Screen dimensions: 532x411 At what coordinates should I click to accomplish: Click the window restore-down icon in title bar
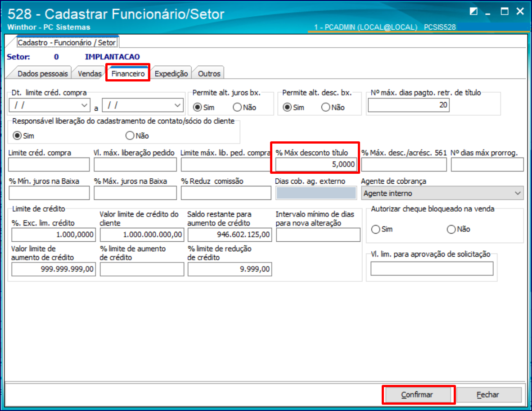[x=473, y=12]
